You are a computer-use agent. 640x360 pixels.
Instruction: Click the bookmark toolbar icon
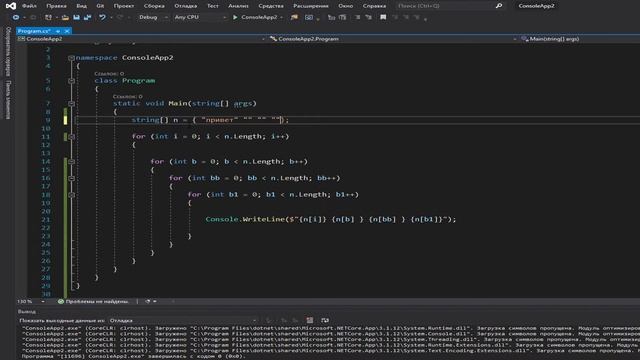(x=383, y=18)
